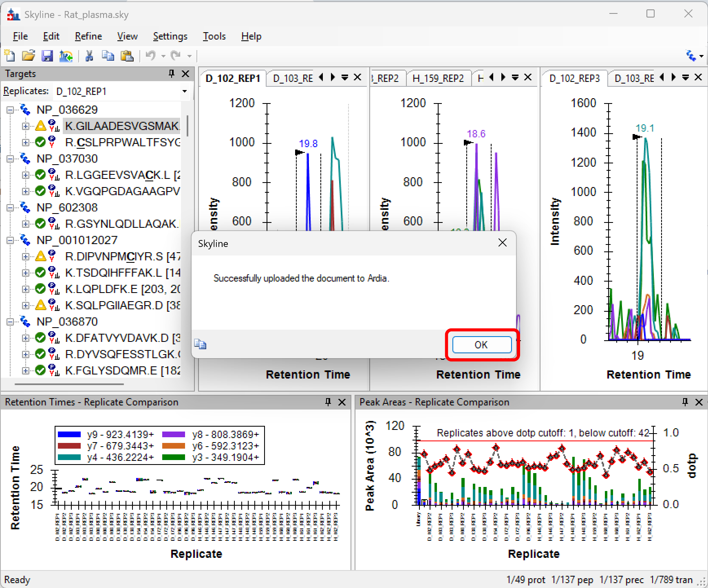Close the Skyline message dialog
Image resolution: width=708 pixels, height=588 pixels.
point(502,243)
